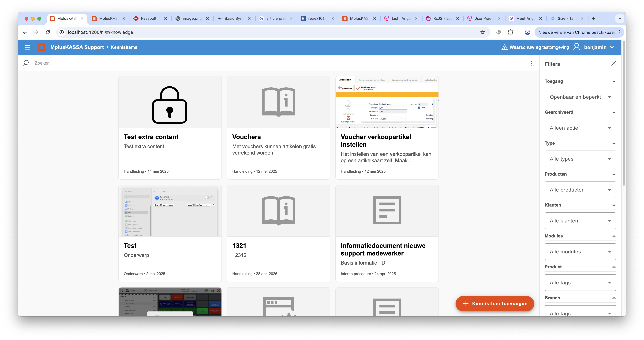This screenshot has width=644, height=340.
Task: Click the search magnifier icon
Action: tap(26, 63)
